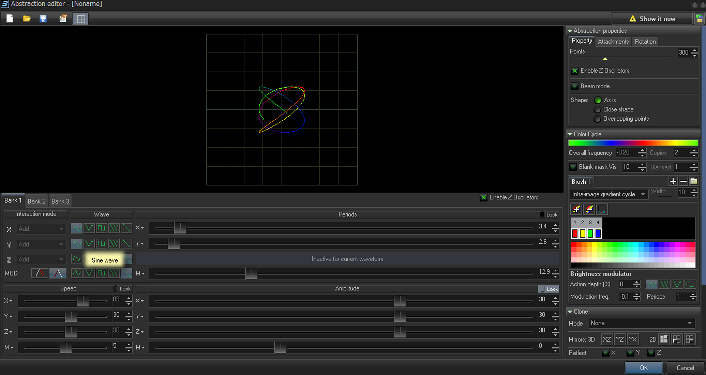Open the Clone Mode None dropdown

pos(641,323)
